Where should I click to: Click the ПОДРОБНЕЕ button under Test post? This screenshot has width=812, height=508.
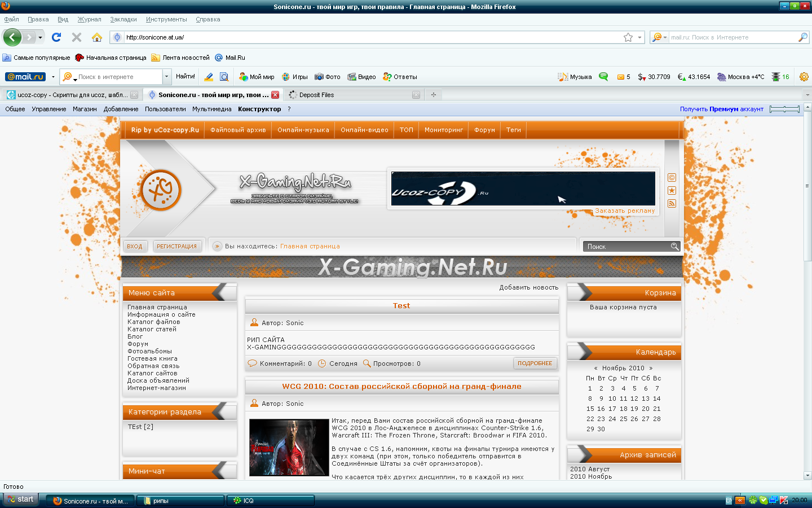click(535, 364)
